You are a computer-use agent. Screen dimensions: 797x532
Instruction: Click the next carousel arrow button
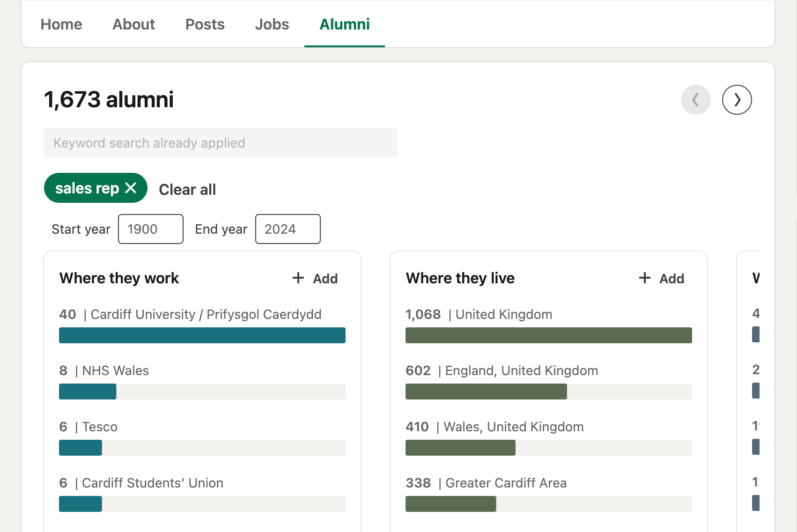[x=737, y=100]
